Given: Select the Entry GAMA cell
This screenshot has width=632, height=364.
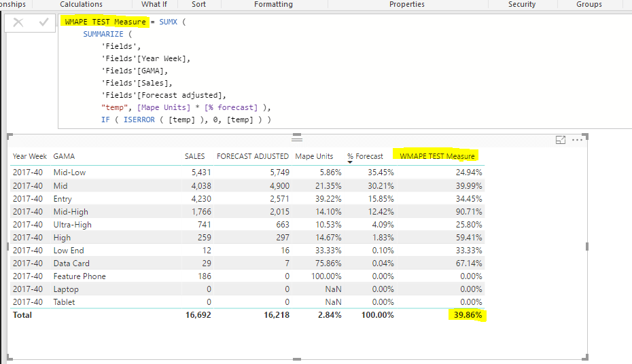Looking at the screenshot, I should tap(63, 199).
